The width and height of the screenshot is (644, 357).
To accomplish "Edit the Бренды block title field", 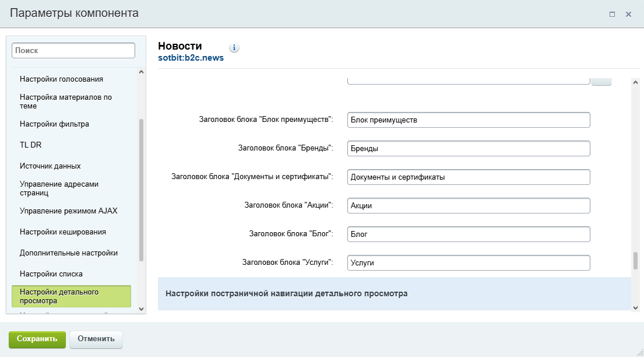I will pyautogui.click(x=469, y=149).
